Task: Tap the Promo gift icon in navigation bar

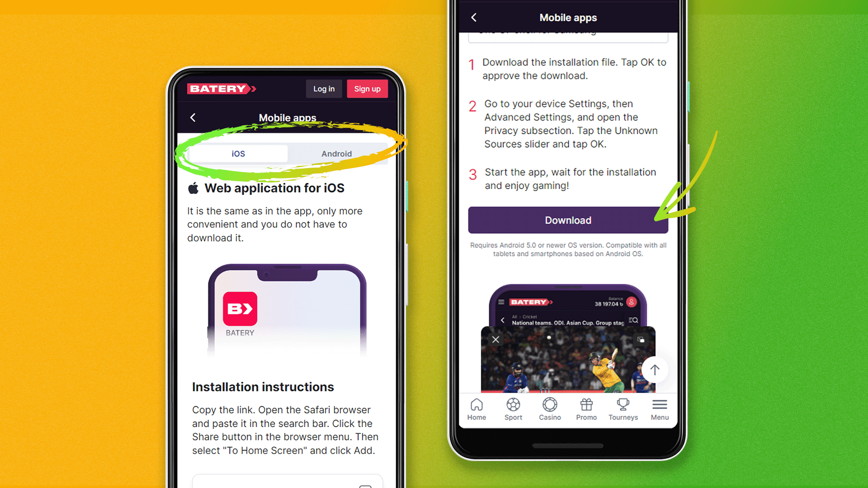Action: click(x=586, y=405)
